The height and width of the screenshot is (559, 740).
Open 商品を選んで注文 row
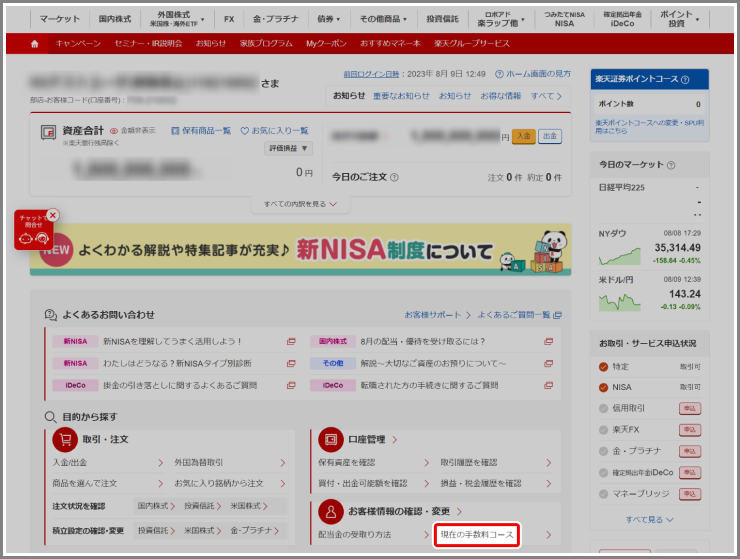coord(108,483)
